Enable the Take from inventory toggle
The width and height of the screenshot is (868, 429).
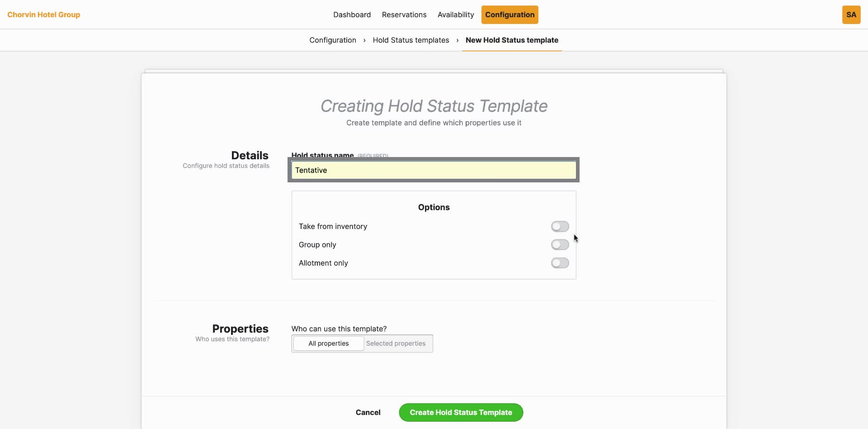click(x=560, y=226)
